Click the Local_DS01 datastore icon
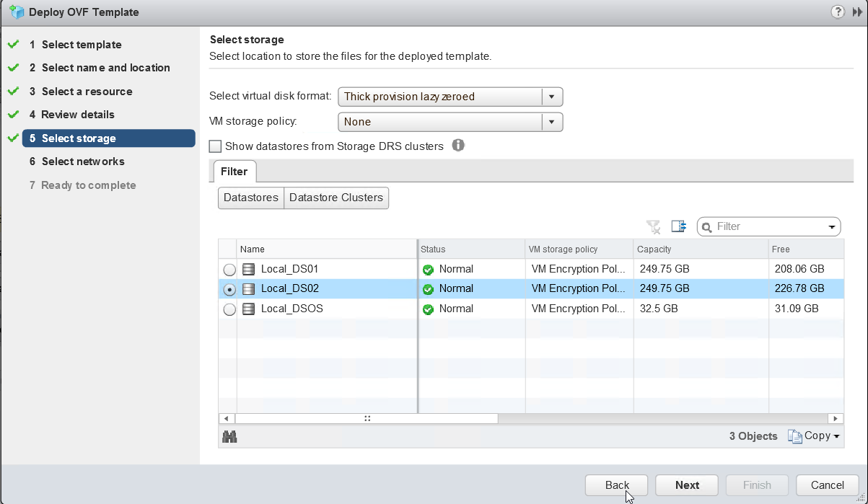Image resolution: width=868 pixels, height=504 pixels. coord(249,269)
